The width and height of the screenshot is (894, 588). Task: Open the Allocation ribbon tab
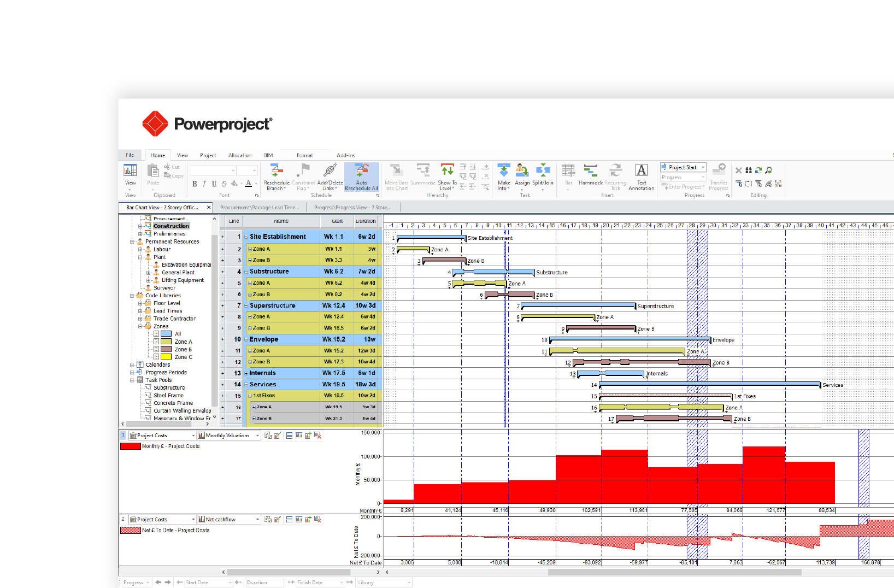pyautogui.click(x=240, y=156)
